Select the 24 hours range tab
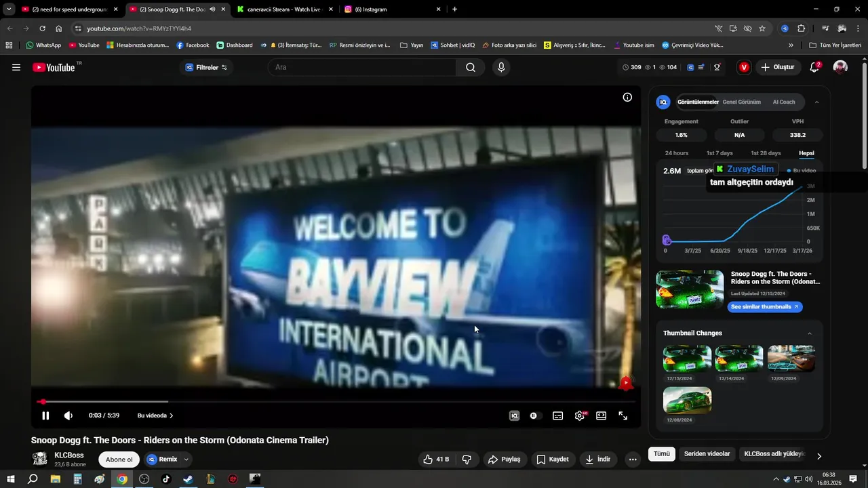The height and width of the screenshot is (488, 868). 677,153
